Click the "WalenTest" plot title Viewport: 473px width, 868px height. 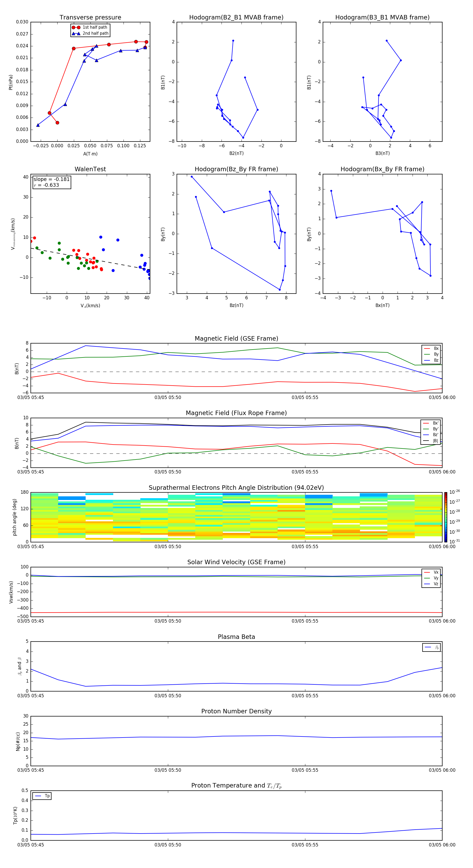[x=90, y=169]
